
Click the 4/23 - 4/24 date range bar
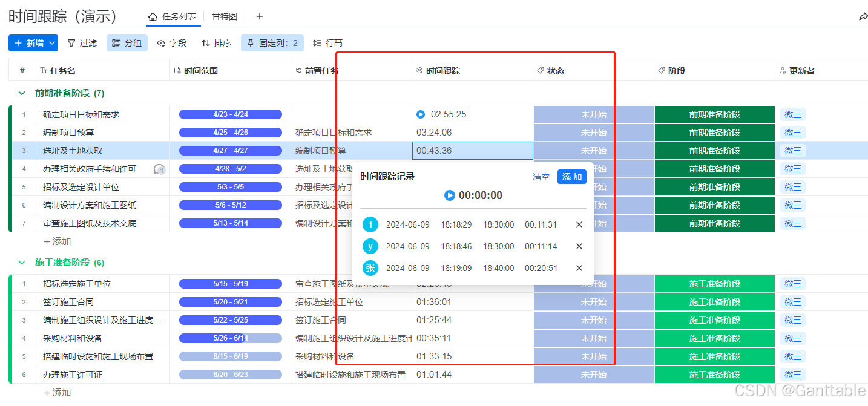[231, 114]
